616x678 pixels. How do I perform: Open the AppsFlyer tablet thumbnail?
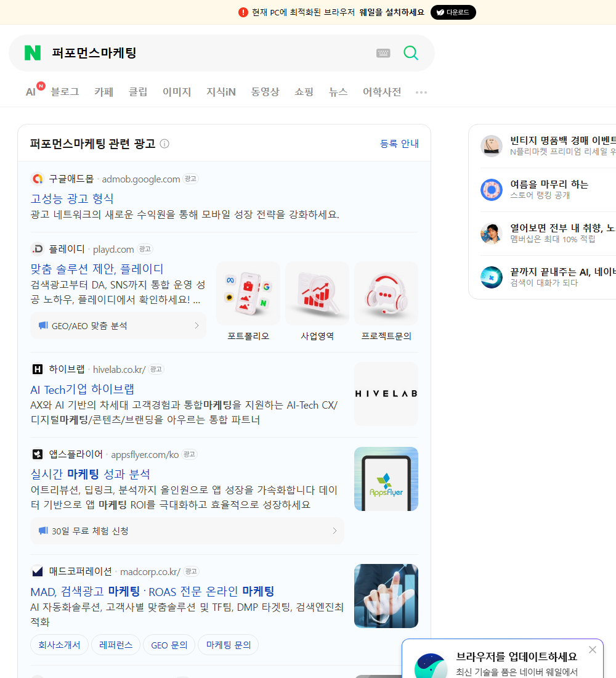[386, 479]
